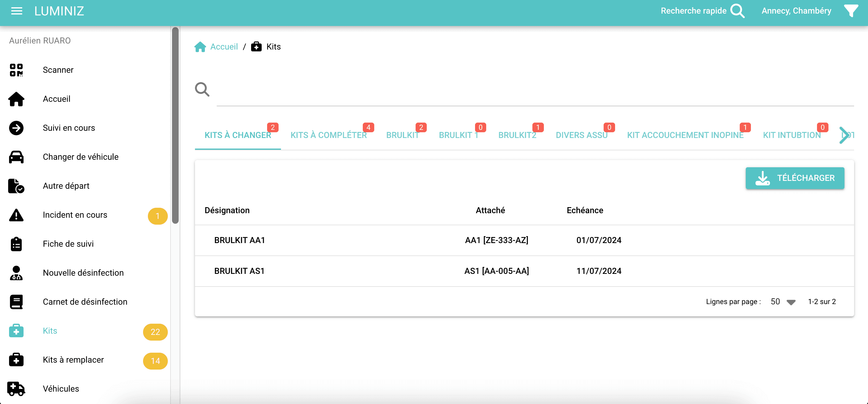Open Nouvelle désinfection
This screenshot has height=404, width=868.
(83, 273)
